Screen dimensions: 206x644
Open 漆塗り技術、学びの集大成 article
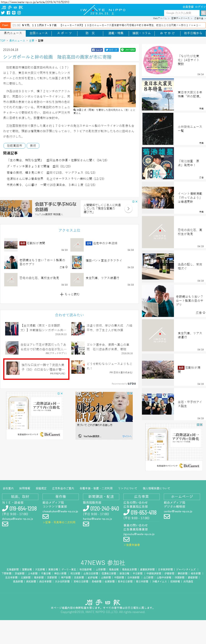point(109,328)
